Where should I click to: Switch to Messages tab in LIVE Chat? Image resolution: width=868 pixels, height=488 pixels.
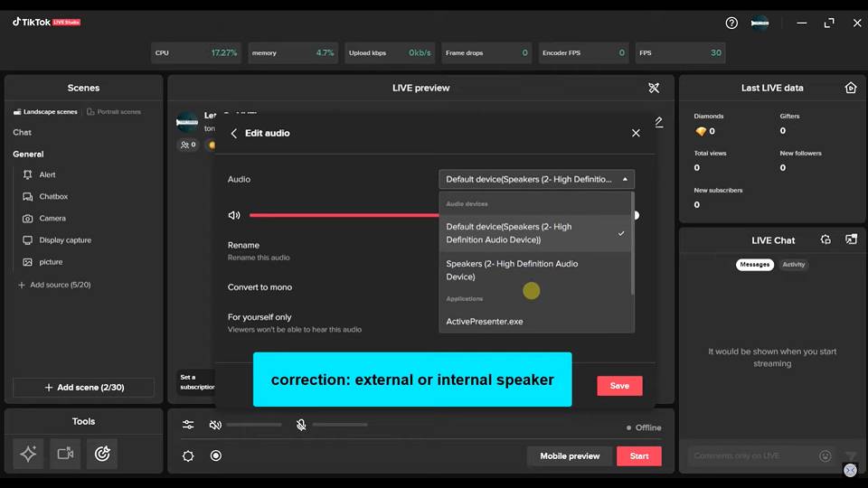[754, 265]
